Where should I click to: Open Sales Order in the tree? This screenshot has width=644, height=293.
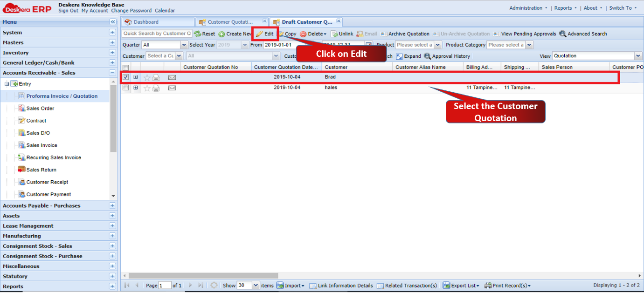(40, 109)
